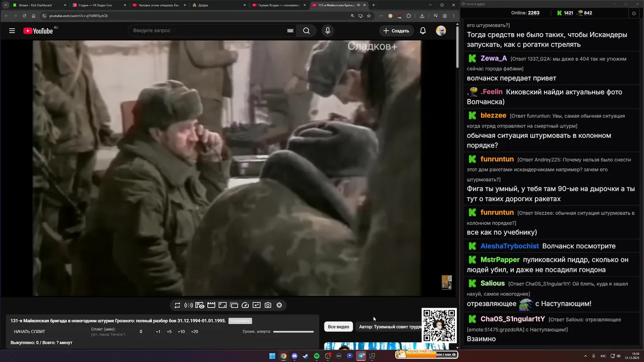Click the НАЧАТЬ СПЛИТ button
This screenshot has width=644, height=362.
(30, 332)
